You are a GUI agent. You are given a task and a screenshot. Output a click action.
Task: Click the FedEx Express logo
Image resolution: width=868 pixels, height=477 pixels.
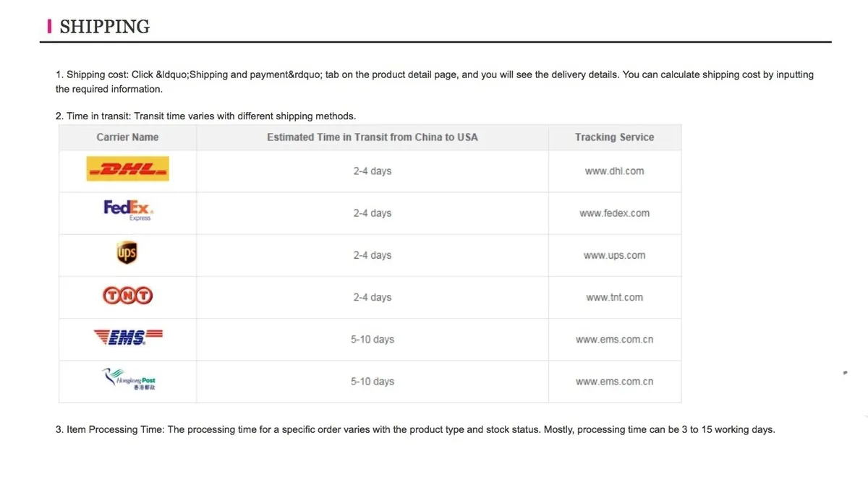128,210
